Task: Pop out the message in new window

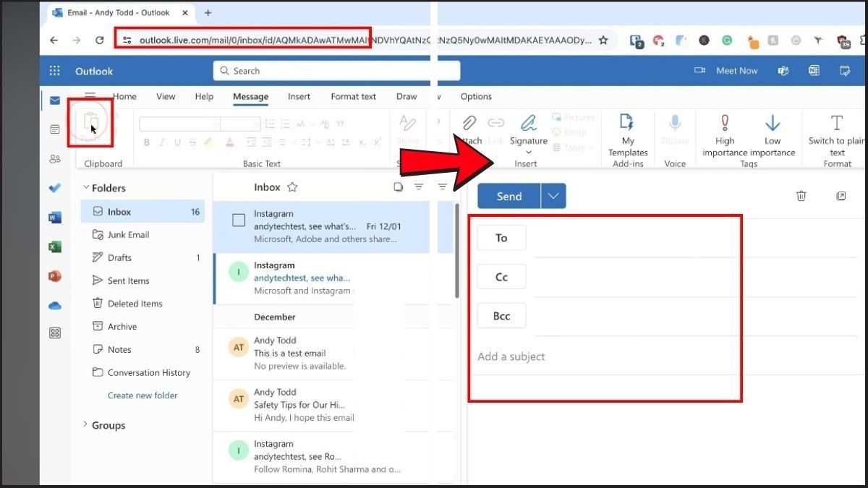Action: (841, 196)
